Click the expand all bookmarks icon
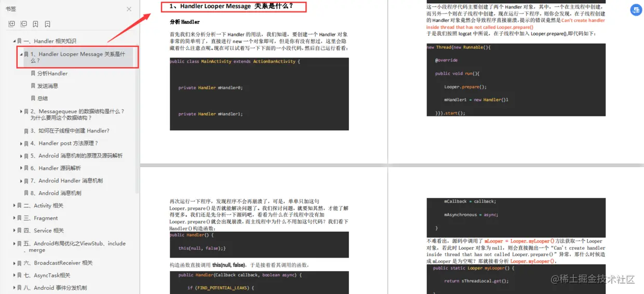644x294 pixels. [11, 24]
